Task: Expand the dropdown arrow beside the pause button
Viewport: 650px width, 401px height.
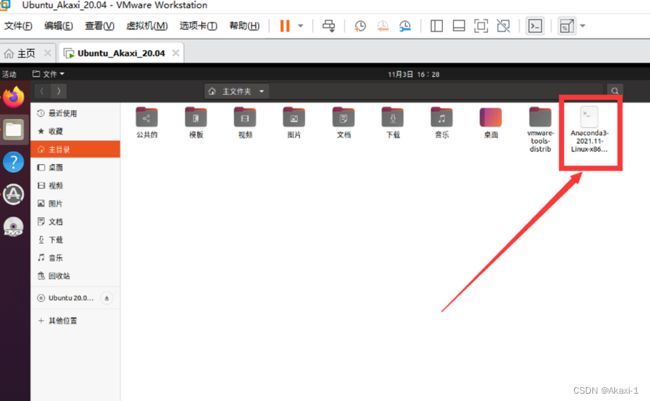Action: pyautogui.click(x=301, y=25)
